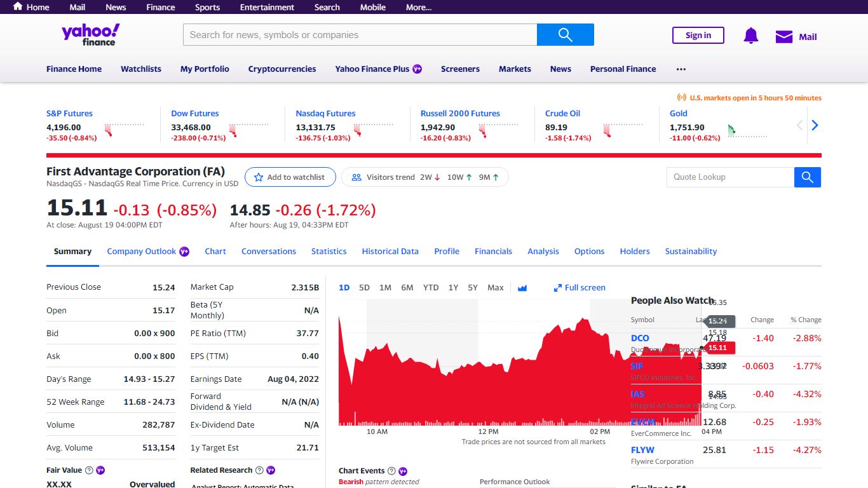Open S&P Futures sparkline chart

(x=124, y=130)
